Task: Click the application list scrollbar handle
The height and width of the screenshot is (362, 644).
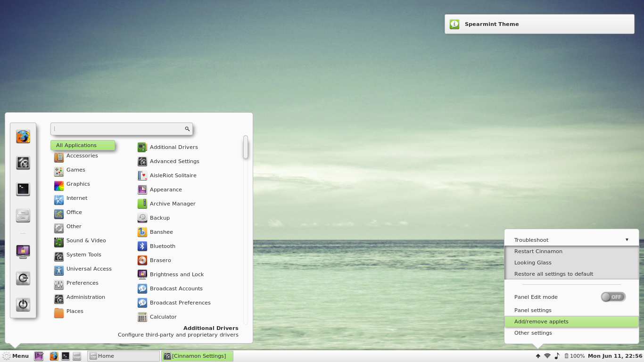Action: point(246,147)
